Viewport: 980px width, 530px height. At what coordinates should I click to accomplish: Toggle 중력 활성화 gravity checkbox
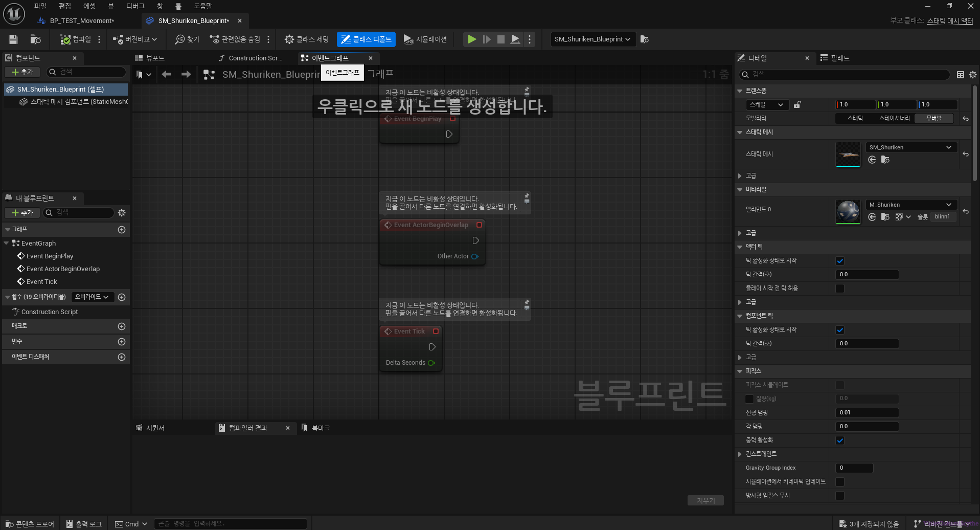[x=840, y=440]
